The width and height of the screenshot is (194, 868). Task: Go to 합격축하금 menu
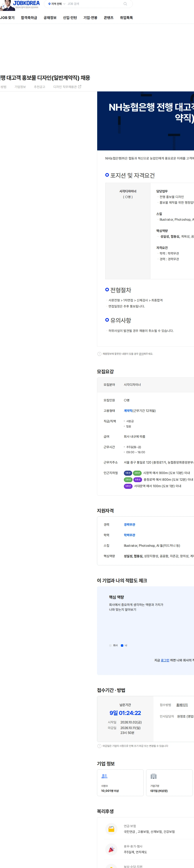[29, 18]
